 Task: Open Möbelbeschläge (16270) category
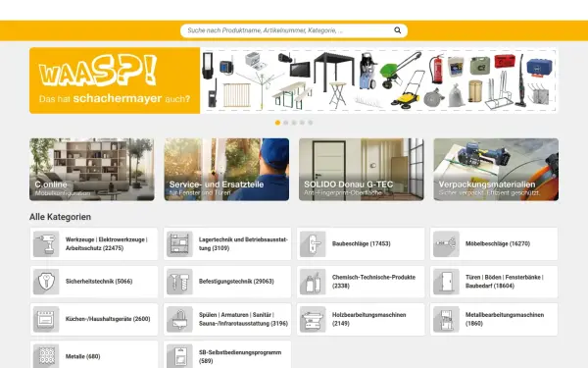point(494,243)
